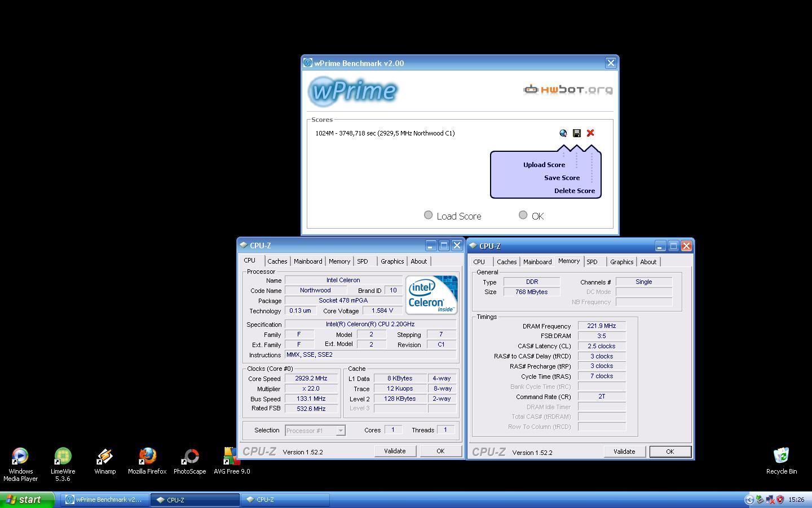Click the Windows start button
The image size is (812, 508).
[x=27, y=500]
